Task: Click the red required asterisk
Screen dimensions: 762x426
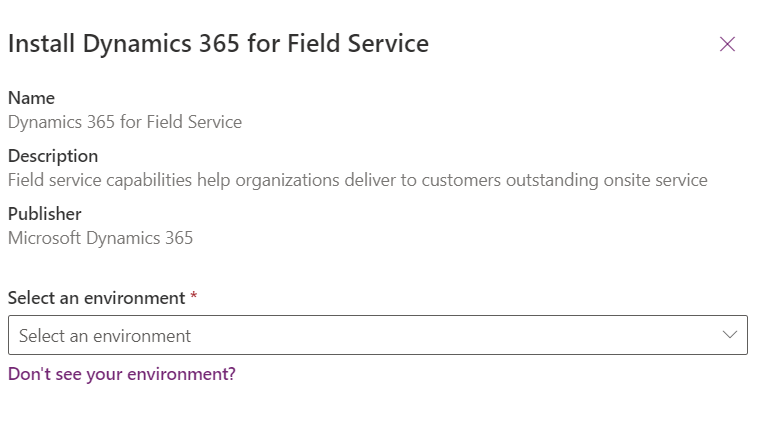Action: point(194,298)
